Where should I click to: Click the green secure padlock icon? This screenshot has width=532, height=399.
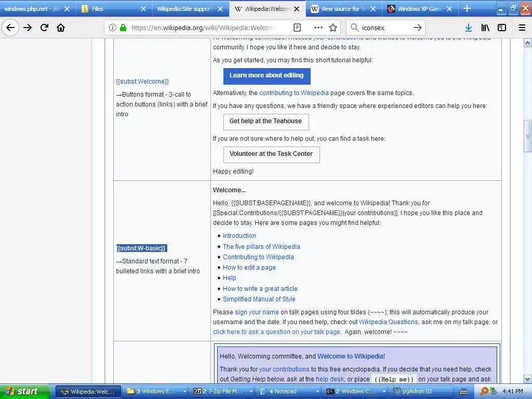123,28
